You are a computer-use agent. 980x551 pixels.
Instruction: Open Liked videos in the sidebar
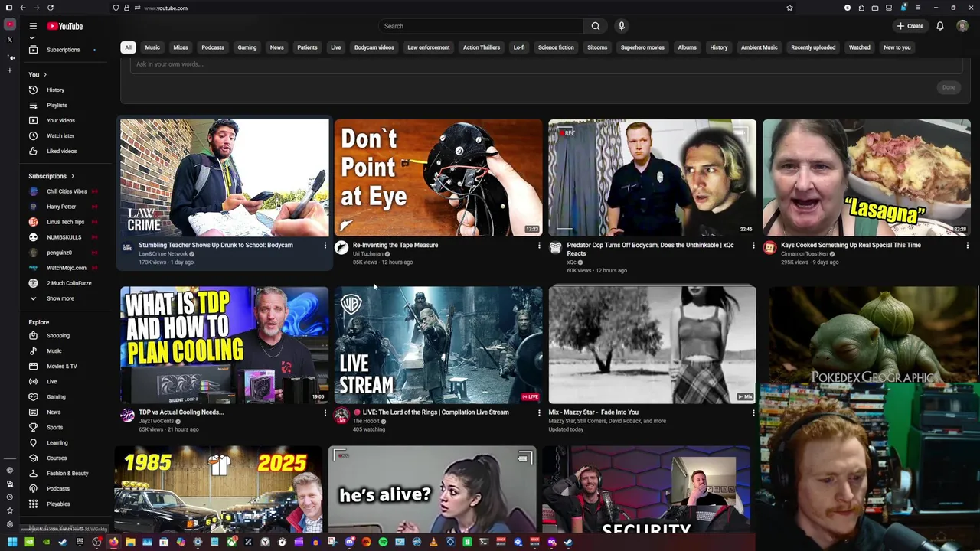point(61,151)
